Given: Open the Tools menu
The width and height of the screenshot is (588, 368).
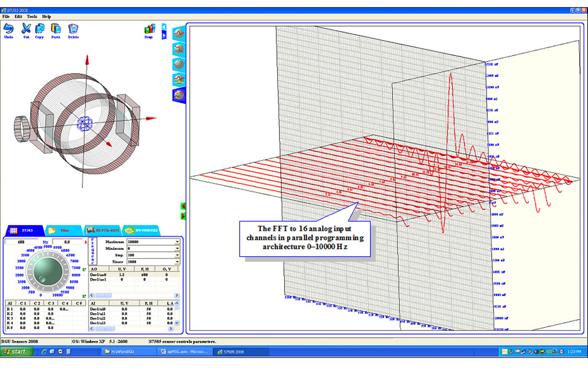Looking at the screenshot, I should [x=32, y=16].
